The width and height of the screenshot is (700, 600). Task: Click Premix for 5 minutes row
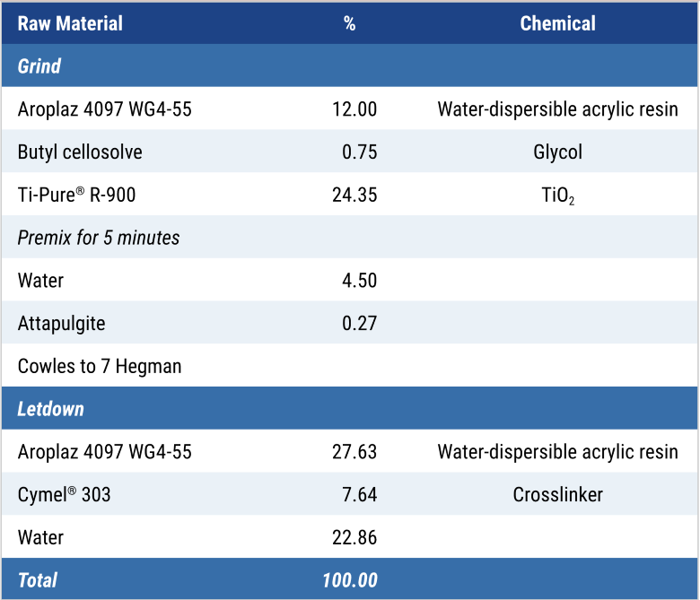[x=350, y=238]
